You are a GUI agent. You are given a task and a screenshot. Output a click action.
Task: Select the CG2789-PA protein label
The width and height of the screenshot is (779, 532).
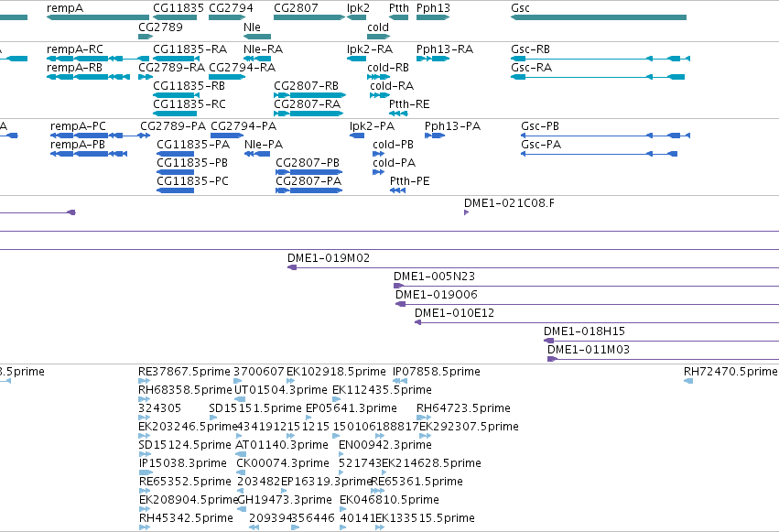[173, 126]
